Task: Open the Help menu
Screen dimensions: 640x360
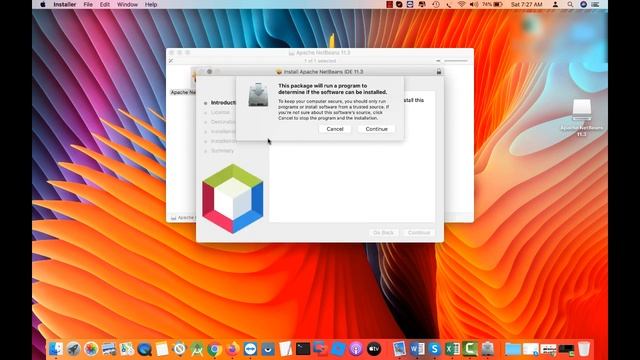Action: pos(151,4)
